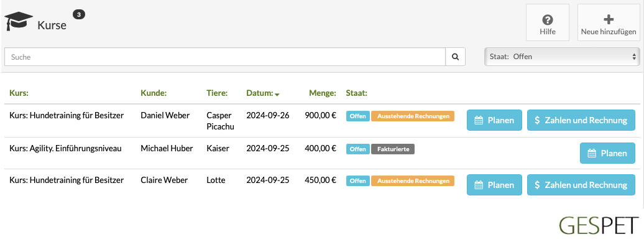644x239 pixels.
Task: Click calendar icon in Michael Huber's Planen
Action: pyautogui.click(x=592, y=153)
